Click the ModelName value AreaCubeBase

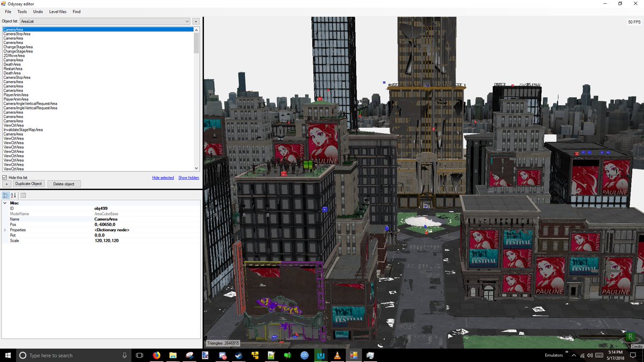coord(106,214)
